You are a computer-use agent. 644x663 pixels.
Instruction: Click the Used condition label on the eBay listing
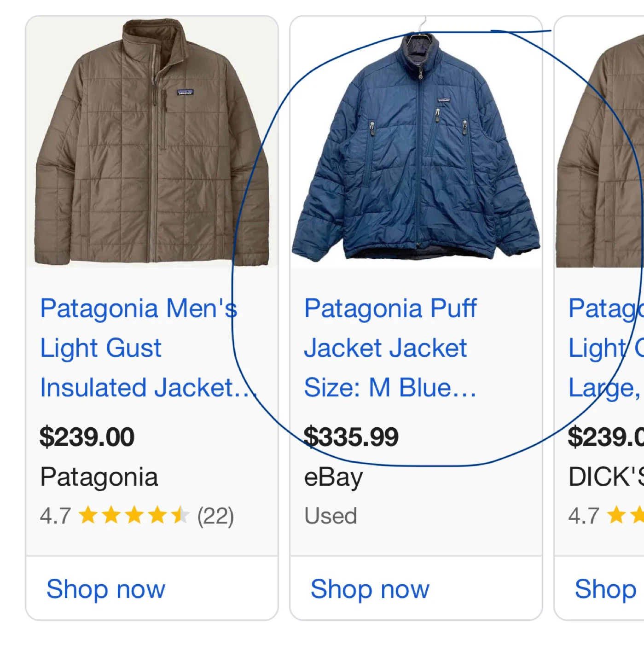(x=331, y=516)
